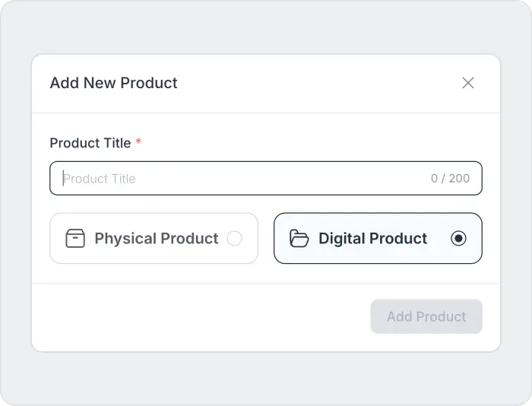Image resolution: width=532 pixels, height=406 pixels.
Task: Focus the Product Title input field
Action: click(x=266, y=179)
